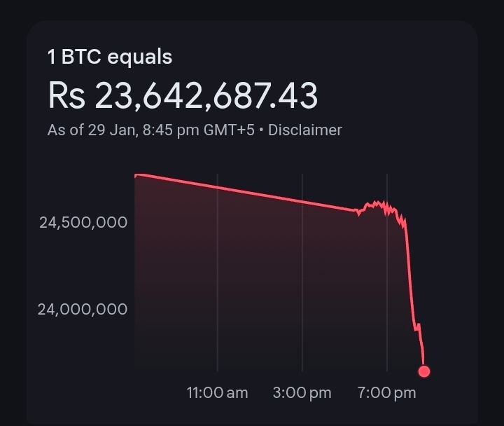The height and width of the screenshot is (426, 504).
Task: Click the Rs 23,642,687.43 price value
Action: point(183,96)
